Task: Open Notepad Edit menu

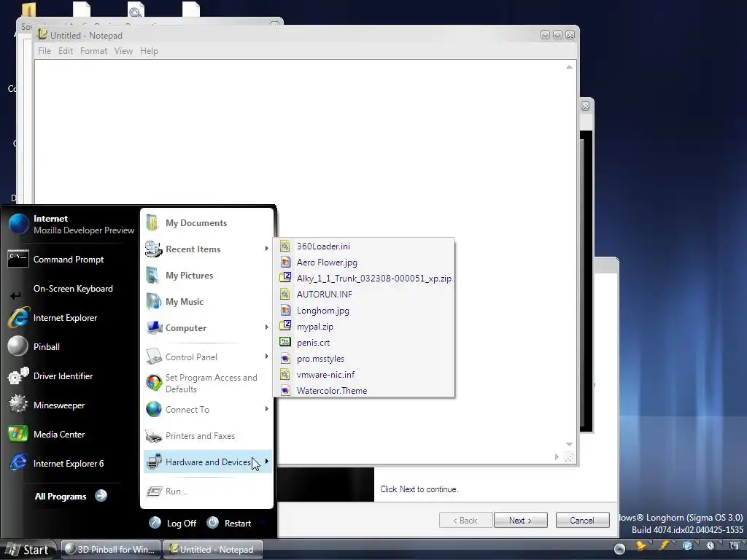Action: pyautogui.click(x=66, y=51)
